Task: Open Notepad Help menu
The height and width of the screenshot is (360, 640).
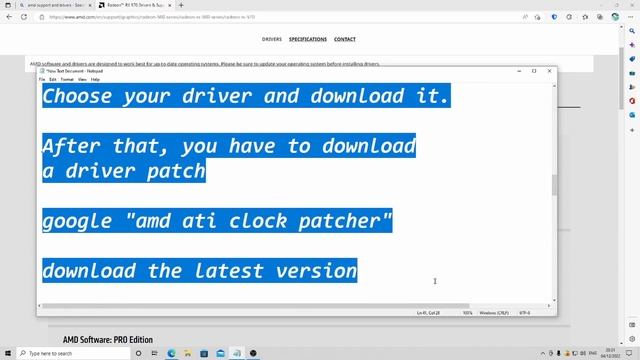Action: pyautogui.click(x=95, y=79)
